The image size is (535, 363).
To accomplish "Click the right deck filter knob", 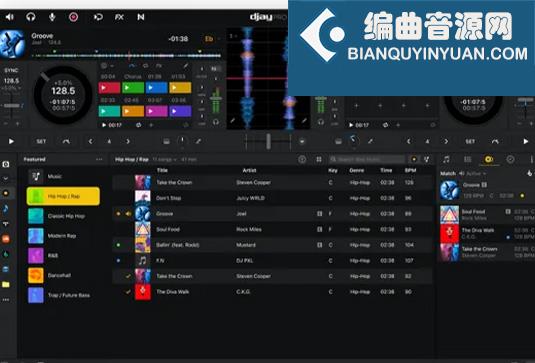I will [354, 141].
